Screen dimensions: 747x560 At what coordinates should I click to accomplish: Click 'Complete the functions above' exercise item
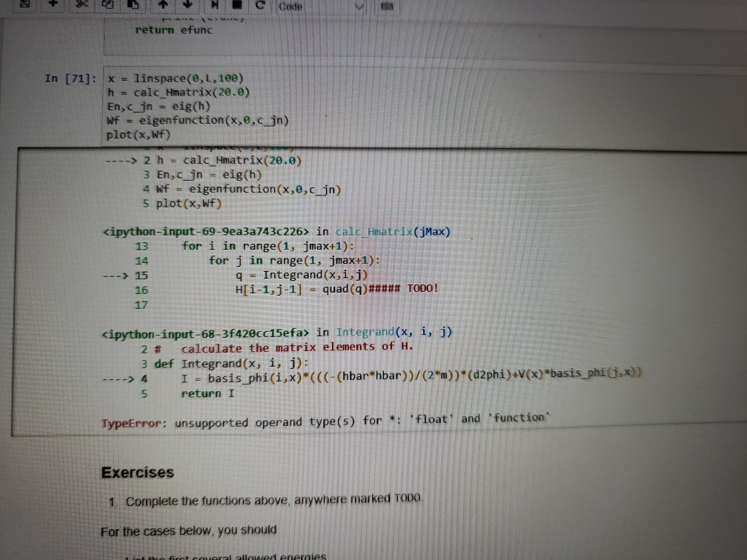(x=274, y=500)
